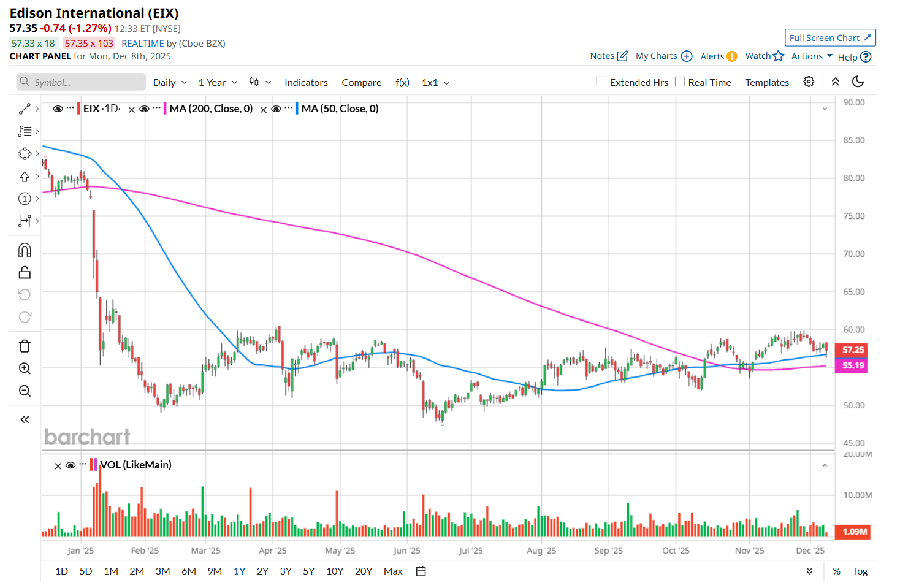Enable the Real-Time checkbox

coord(680,82)
